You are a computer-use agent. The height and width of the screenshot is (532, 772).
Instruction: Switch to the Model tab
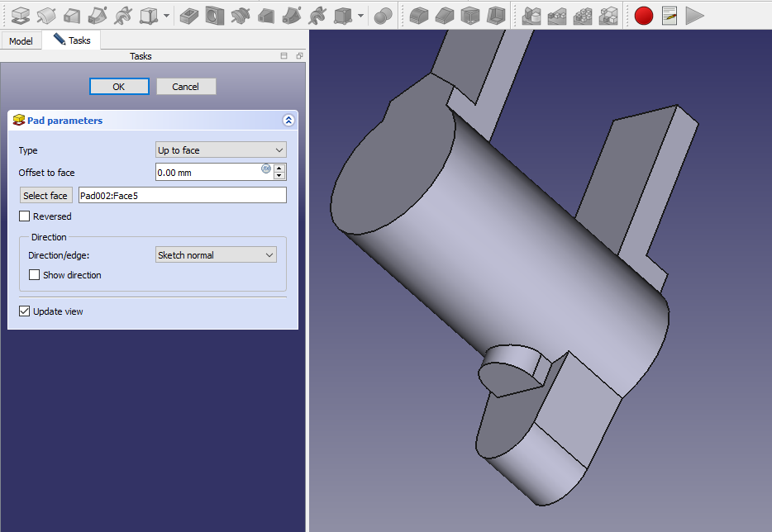click(x=21, y=40)
